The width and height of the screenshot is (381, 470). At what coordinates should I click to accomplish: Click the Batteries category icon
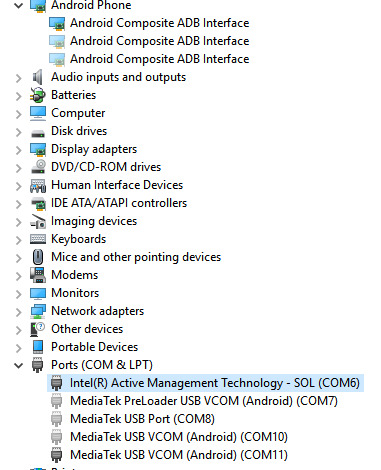[x=38, y=95]
